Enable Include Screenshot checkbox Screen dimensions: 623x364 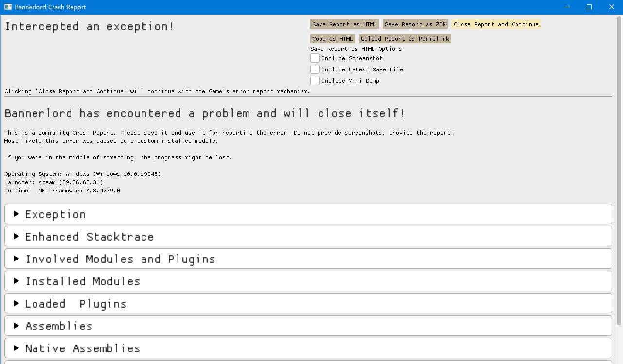[x=315, y=58]
